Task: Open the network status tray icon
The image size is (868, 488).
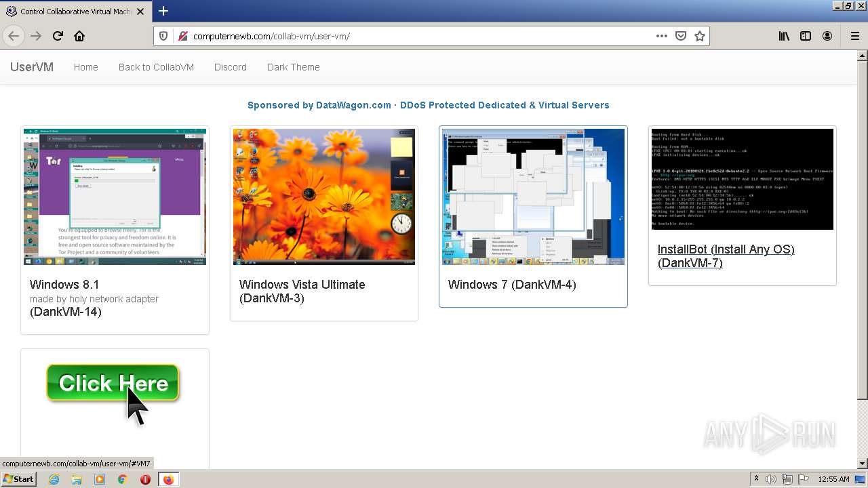Action: pos(787,479)
